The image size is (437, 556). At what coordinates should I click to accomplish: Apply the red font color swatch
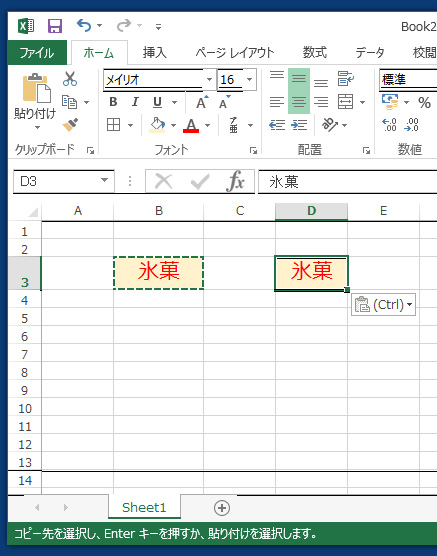tap(191, 126)
